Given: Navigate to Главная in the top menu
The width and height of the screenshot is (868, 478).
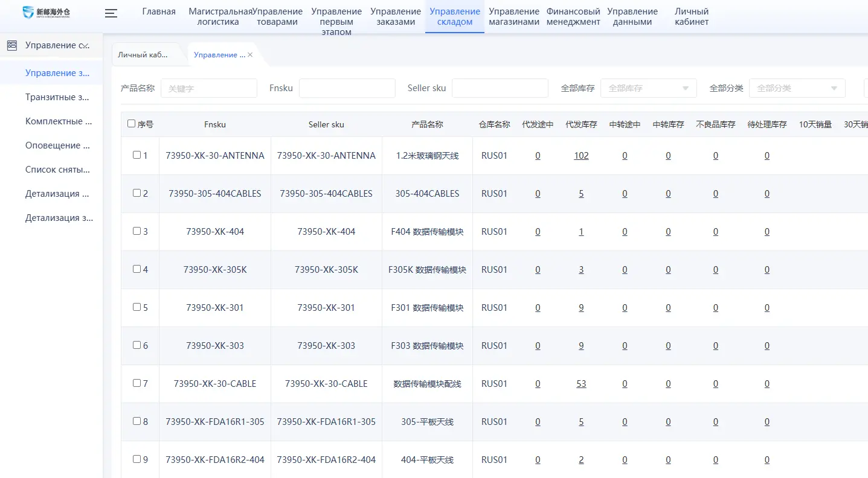Looking at the screenshot, I should pos(158,11).
